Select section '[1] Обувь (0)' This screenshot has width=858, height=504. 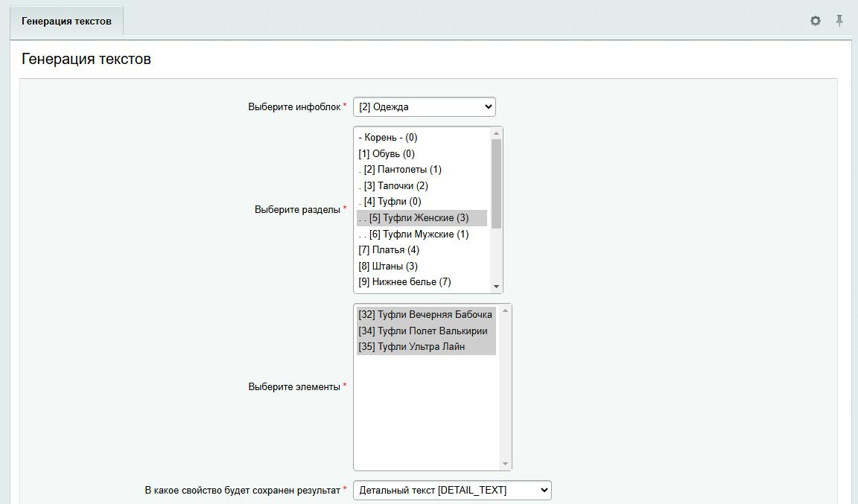point(387,154)
